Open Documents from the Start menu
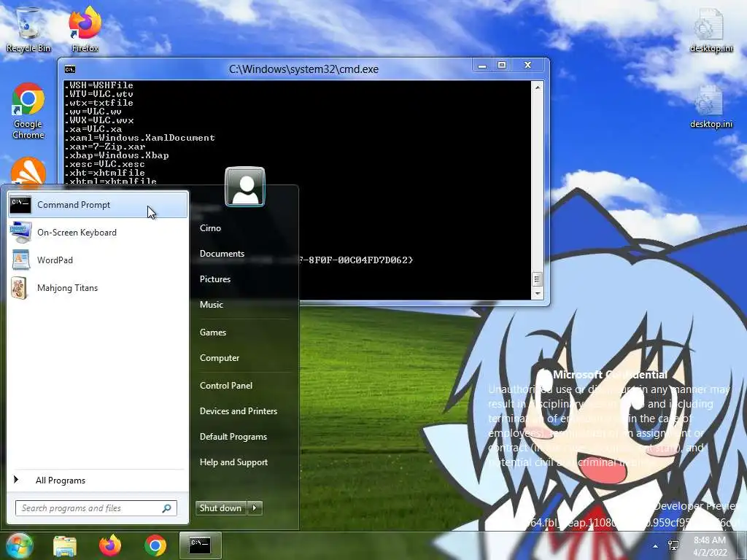This screenshot has width=747, height=560. pyautogui.click(x=222, y=254)
